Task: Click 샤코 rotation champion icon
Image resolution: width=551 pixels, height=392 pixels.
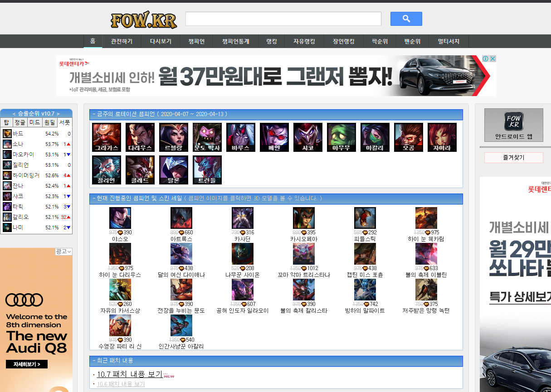Action: 308,137
